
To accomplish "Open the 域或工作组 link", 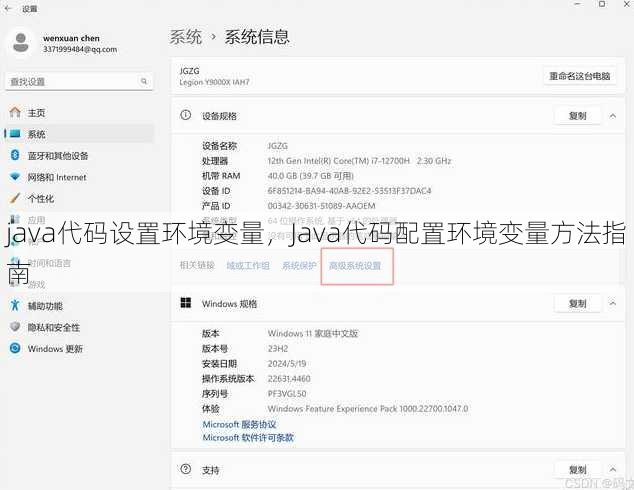I will coord(248,266).
